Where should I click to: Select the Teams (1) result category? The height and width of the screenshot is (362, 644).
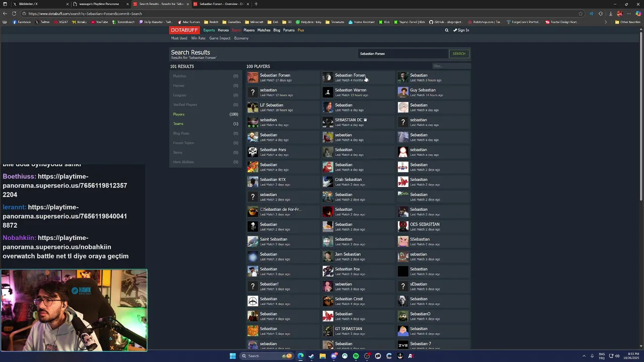[x=205, y=124]
